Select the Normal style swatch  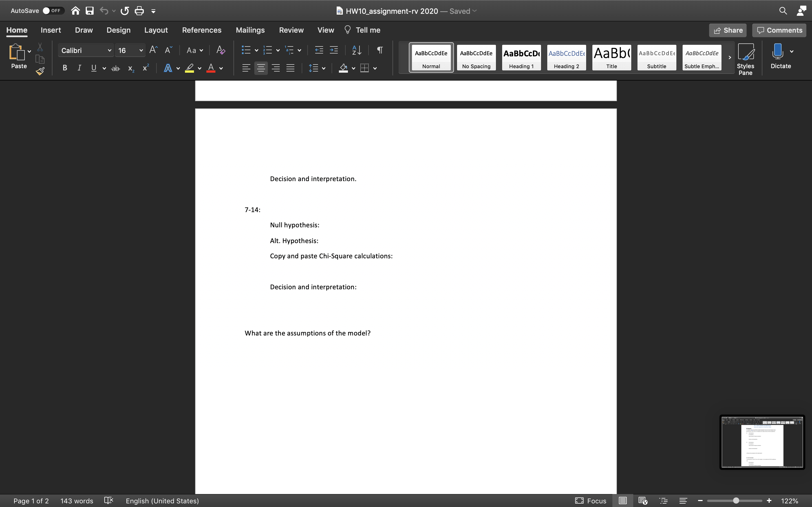(431, 57)
